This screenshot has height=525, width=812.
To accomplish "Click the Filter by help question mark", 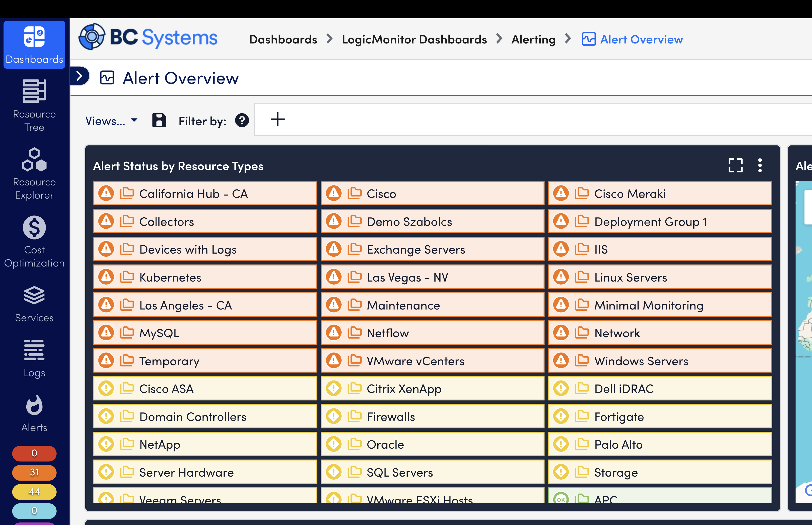I will 242,120.
